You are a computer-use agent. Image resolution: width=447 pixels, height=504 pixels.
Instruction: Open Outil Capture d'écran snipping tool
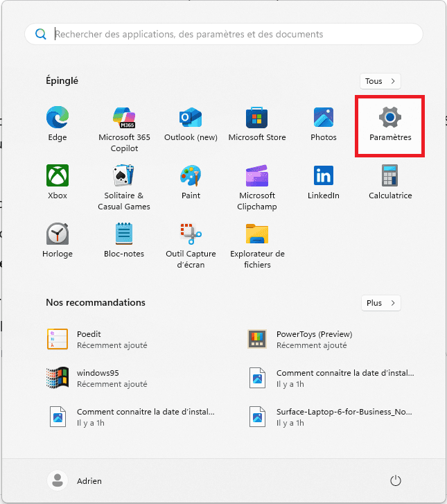pyautogui.click(x=191, y=234)
